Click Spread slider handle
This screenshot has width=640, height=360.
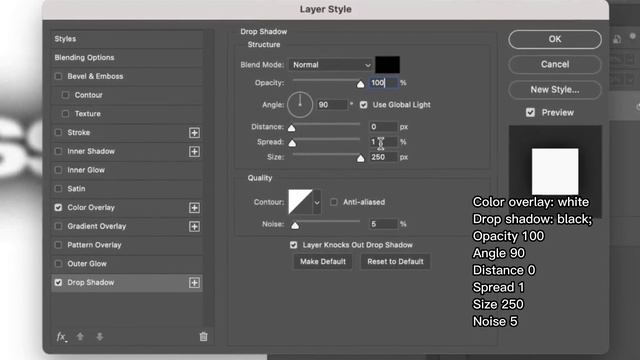click(x=292, y=143)
